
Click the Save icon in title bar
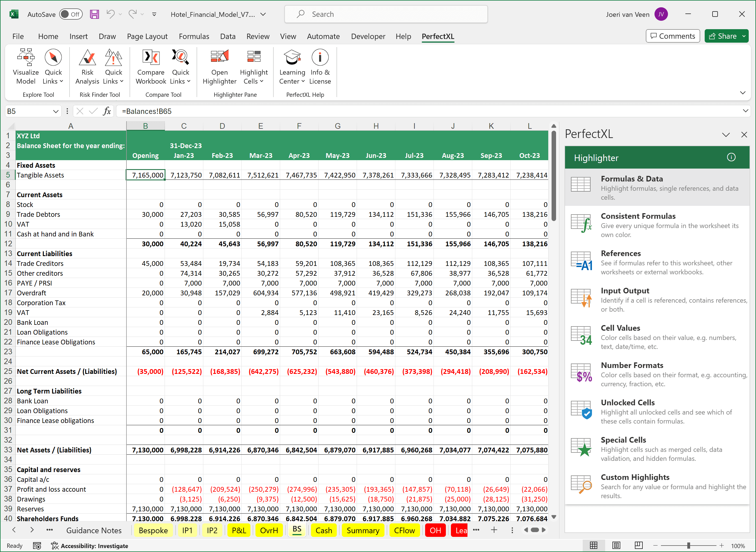tap(95, 14)
